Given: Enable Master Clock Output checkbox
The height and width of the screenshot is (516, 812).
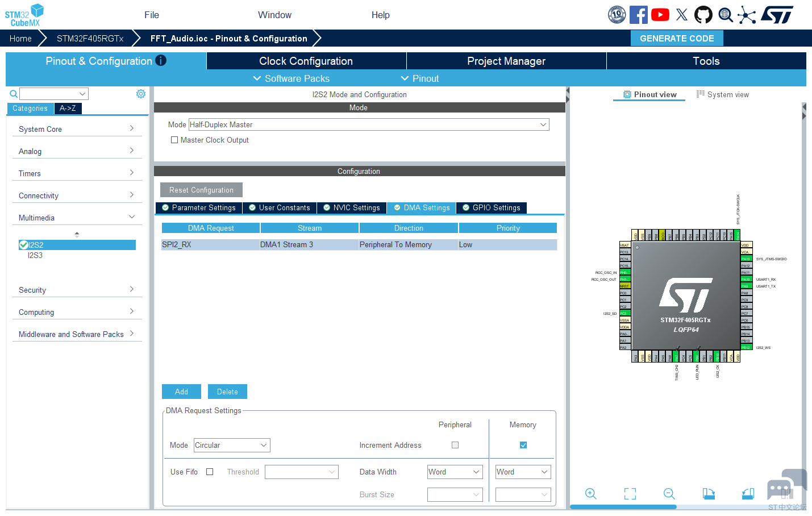Looking at the screenshot, I should click(174, 140).
